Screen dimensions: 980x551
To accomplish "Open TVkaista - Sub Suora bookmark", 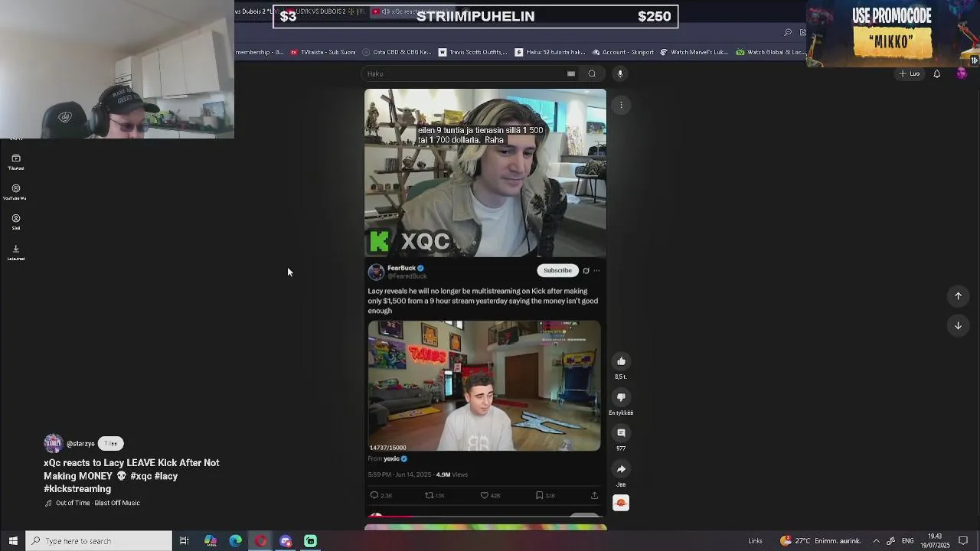I will (322, 52).
